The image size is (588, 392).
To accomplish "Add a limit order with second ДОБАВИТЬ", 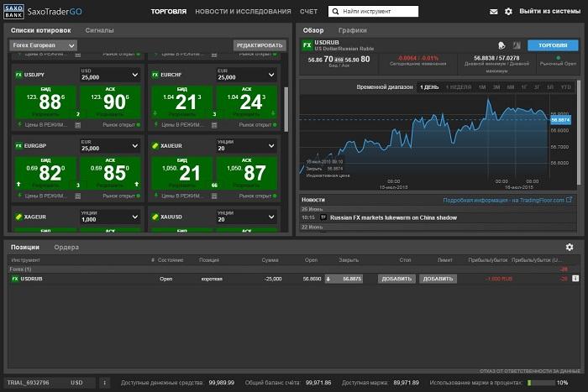I will click(x=438, y=279).
